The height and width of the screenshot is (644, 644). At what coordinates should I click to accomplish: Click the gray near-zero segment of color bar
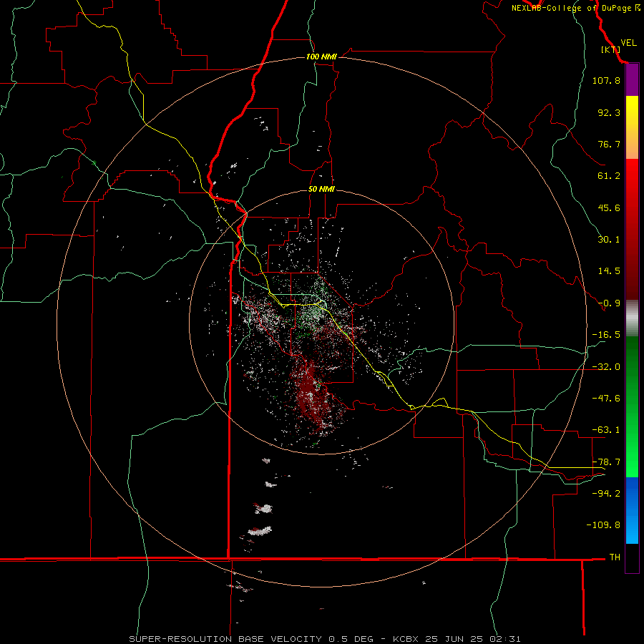pyautogui.click(x=632, y=318)
